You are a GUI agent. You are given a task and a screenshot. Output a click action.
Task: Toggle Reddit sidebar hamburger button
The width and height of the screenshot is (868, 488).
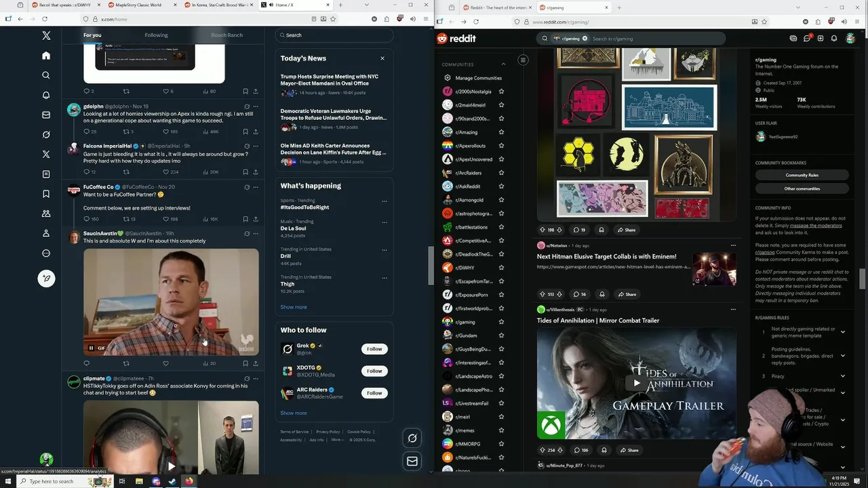pos(523,60)
